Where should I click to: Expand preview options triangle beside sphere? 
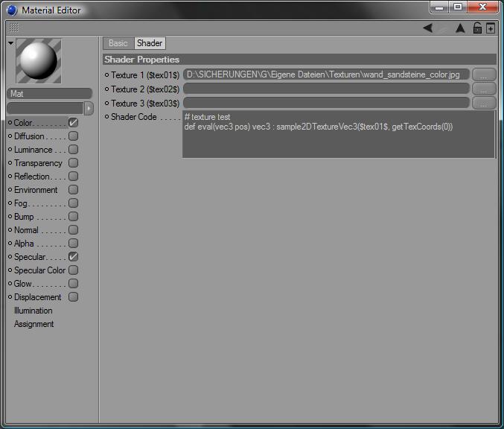click(x=10, y=42)
